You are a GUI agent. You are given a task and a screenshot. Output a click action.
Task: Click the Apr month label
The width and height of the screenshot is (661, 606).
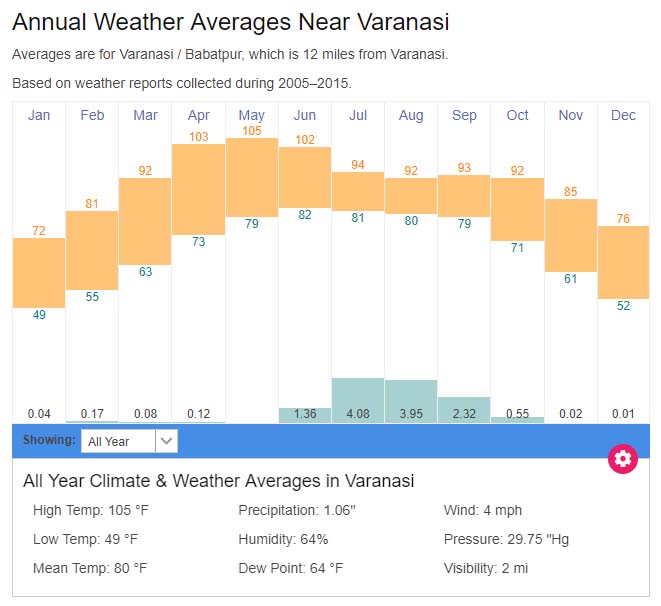click(x=198, y=116)
